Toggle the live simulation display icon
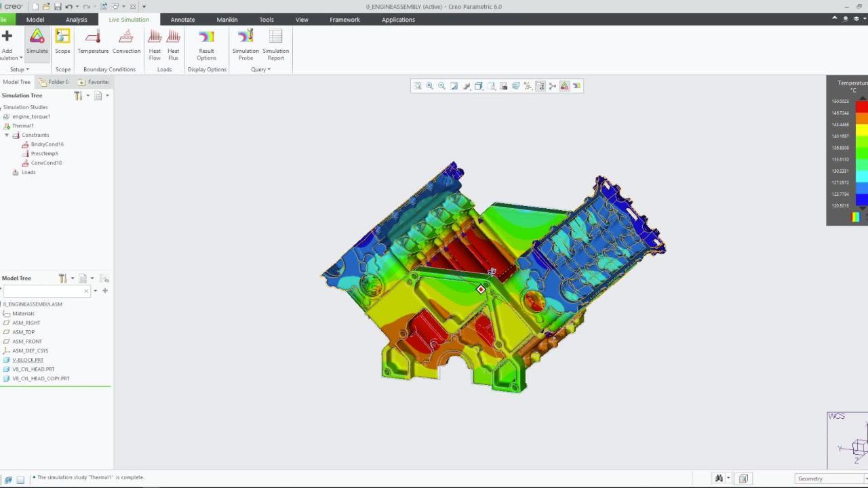The height and width of the screenshot is (488, 868). [x=564, y=86]
